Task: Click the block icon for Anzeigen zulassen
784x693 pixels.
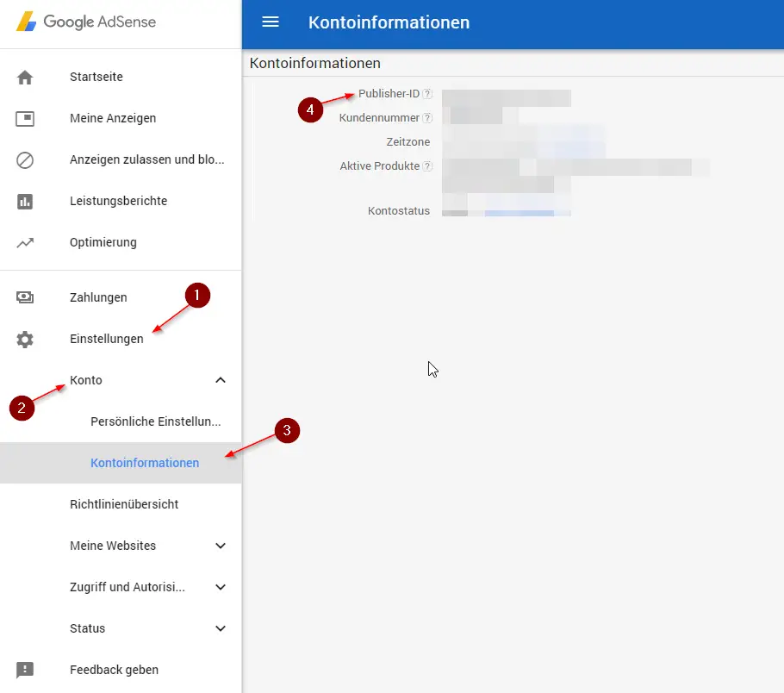Action: tap(25, 160)
